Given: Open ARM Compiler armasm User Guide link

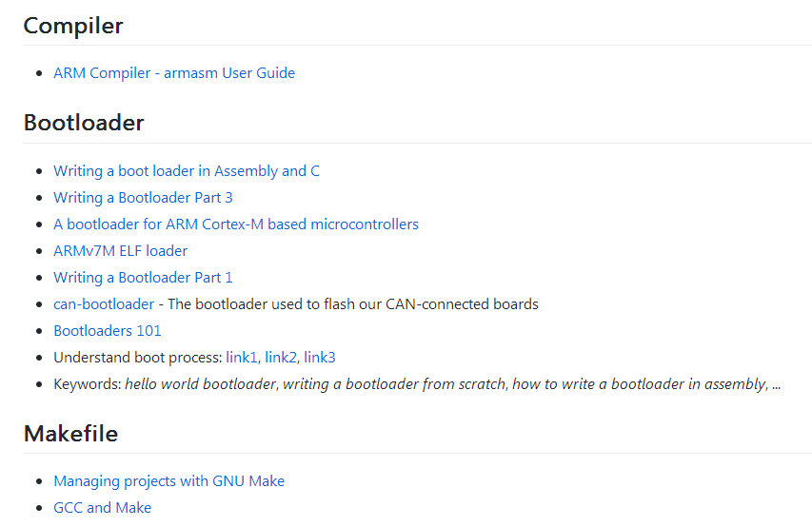Looking at the screenshot, I should [174, 73].
